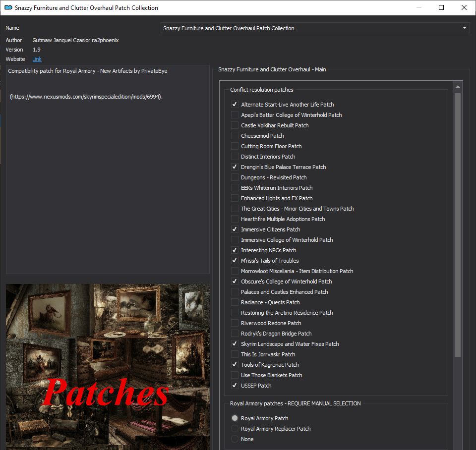Enable Rodryk's Dragon Bridge Patch
This screenshot has height=450, width=476.
click(235, 333)
